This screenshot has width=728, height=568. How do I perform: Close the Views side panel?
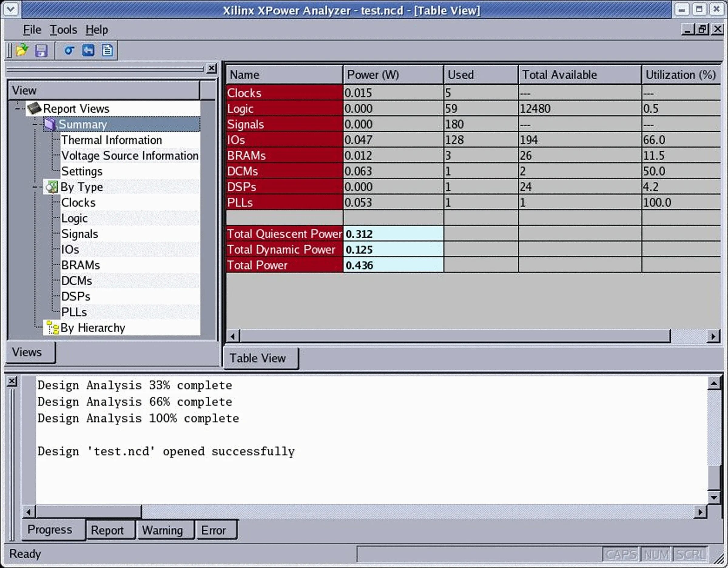[x=211, y=68]
